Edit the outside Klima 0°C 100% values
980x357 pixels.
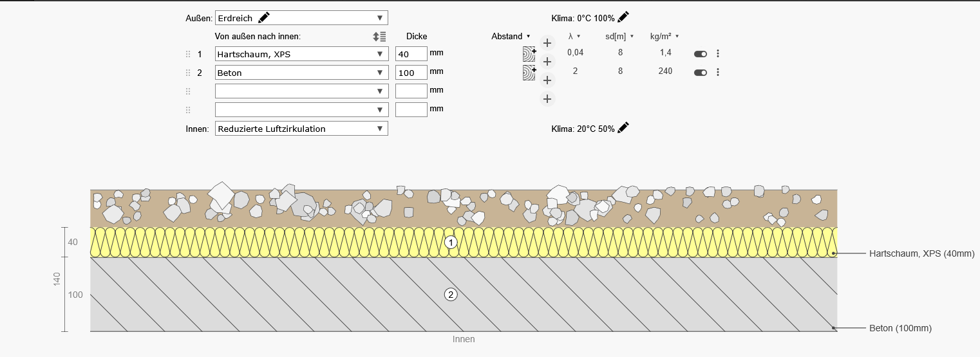(623, 17)
